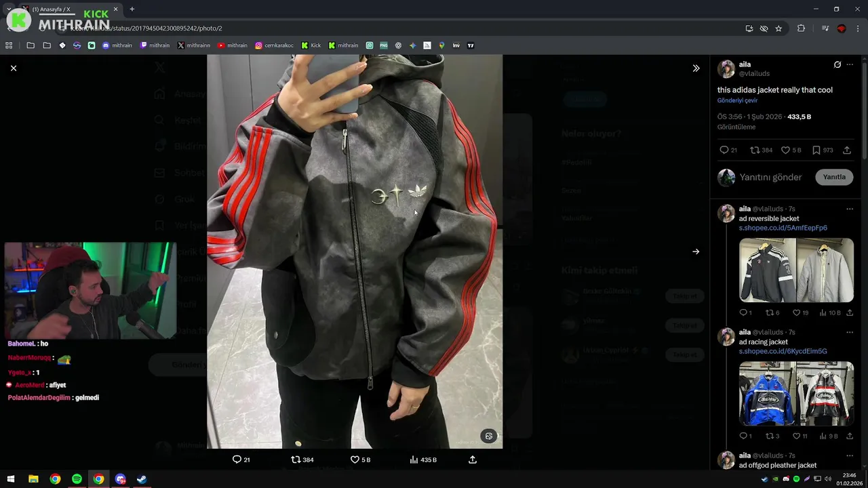Repost using the sidebar 384 repost icon

755,150
